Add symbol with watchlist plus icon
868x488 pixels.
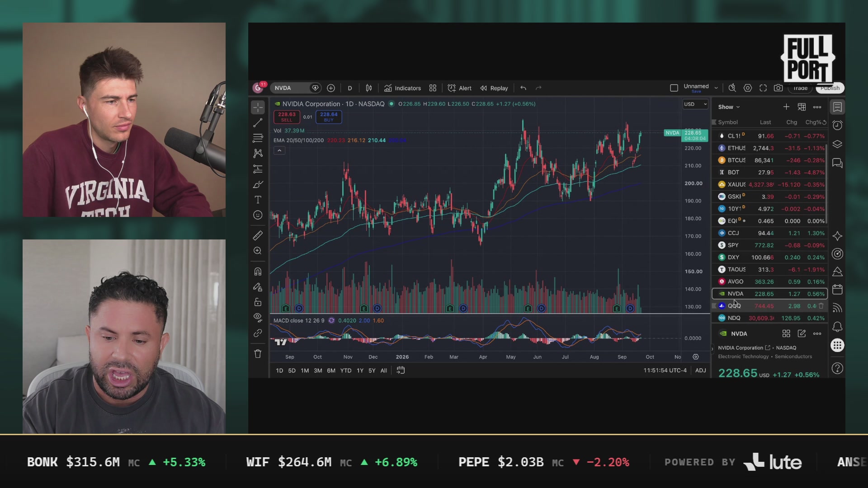tap(786, 107)
